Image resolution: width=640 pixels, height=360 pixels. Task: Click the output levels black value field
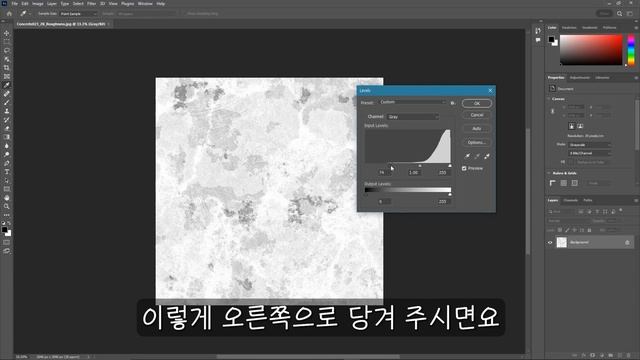coord(384,202)
